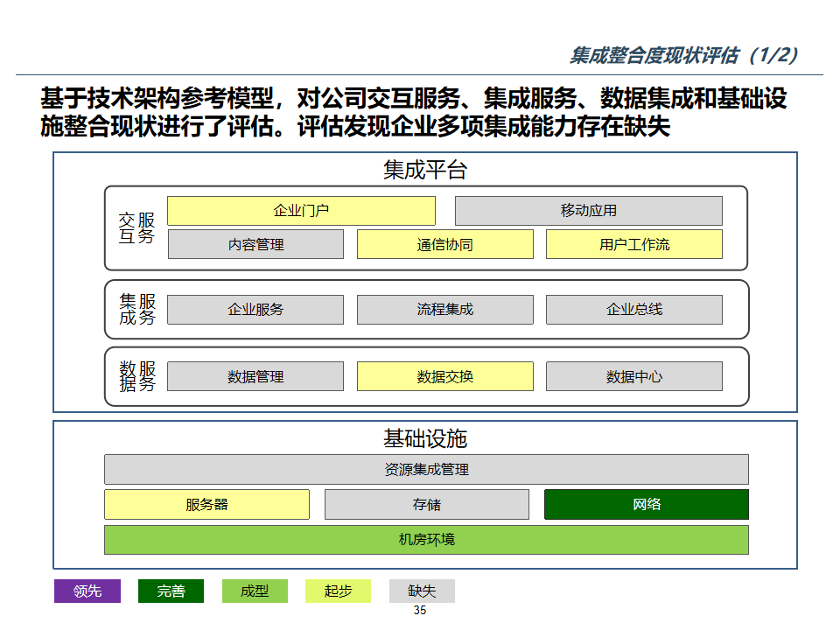Select the 存储 box

427,504
